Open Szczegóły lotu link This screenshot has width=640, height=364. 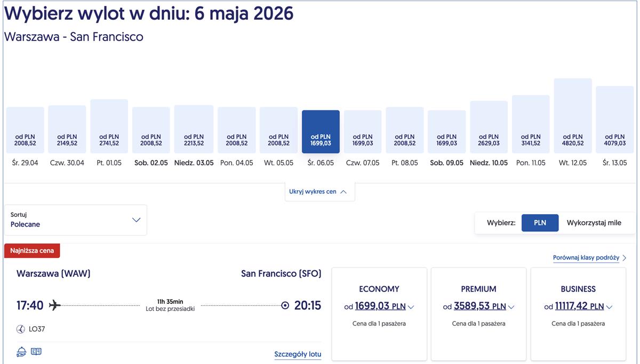click(x=298, y=354)
